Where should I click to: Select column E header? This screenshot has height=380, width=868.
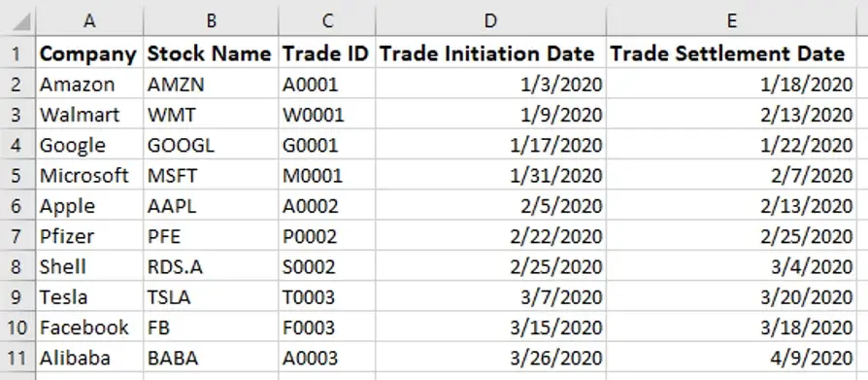pos(731,21)
